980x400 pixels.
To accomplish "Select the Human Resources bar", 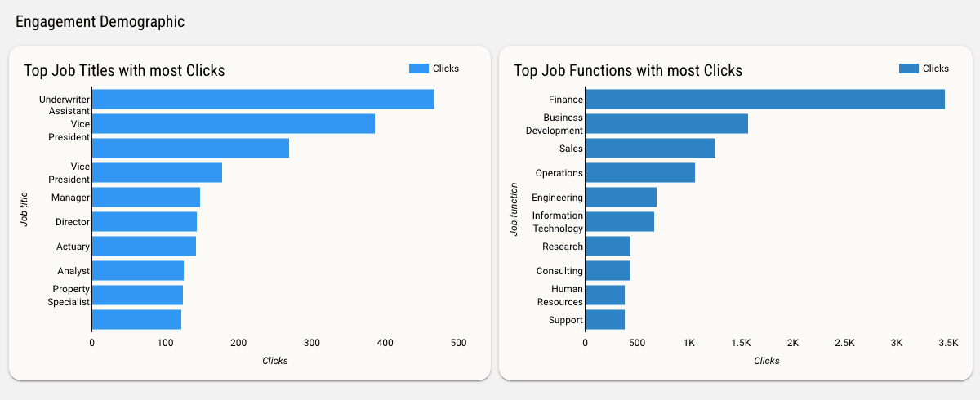I will 605,296.
